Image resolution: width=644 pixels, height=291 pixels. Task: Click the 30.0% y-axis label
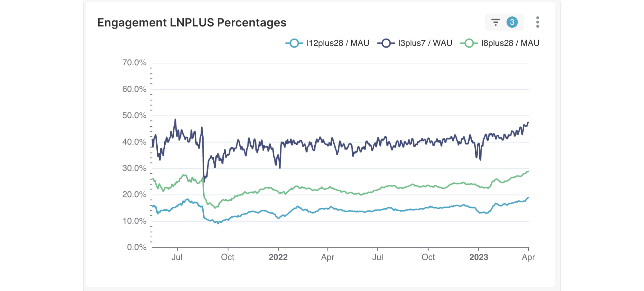(134, 168)
